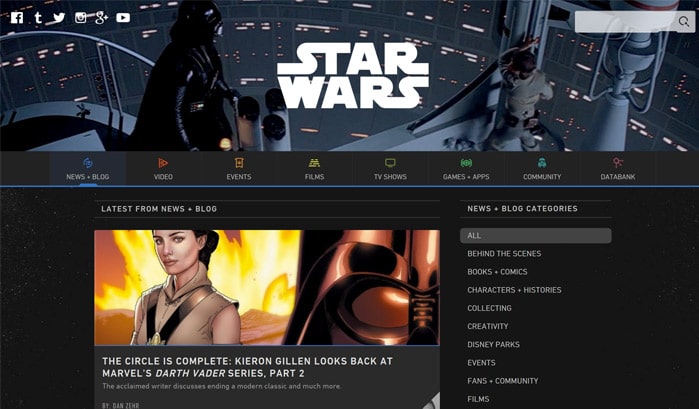
Task: Click the By: Dan Zehr author line
Action: (120, 405)
